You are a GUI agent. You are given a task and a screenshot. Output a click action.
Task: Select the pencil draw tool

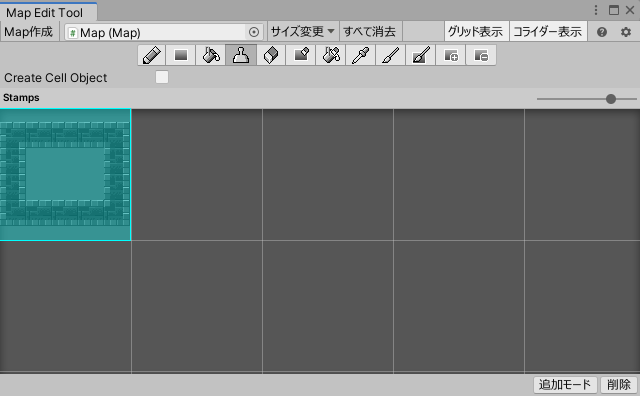pos(151,55)
